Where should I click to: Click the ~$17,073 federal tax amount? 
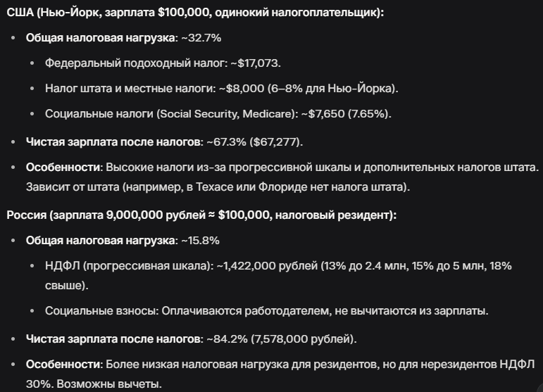(256, 63)
